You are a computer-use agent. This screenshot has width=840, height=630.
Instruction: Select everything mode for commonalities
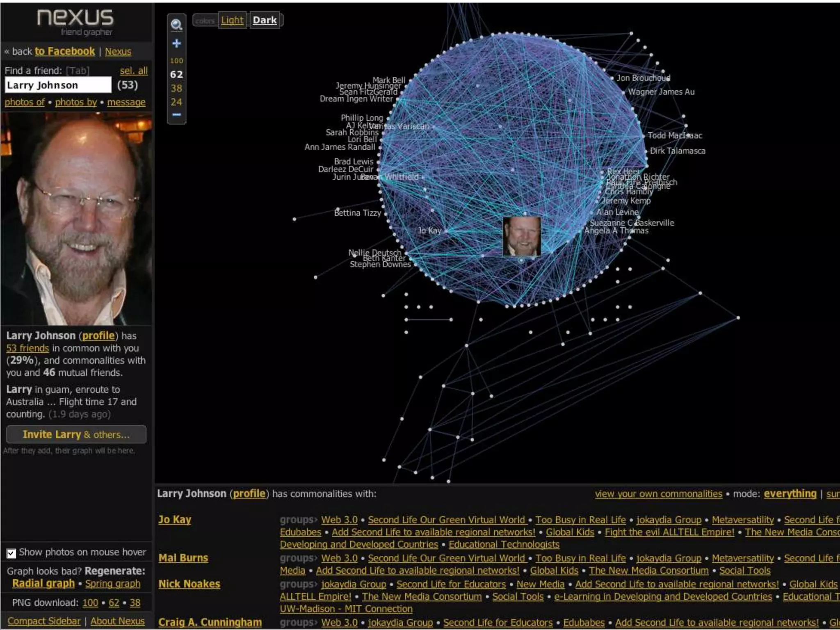point(790,494)
